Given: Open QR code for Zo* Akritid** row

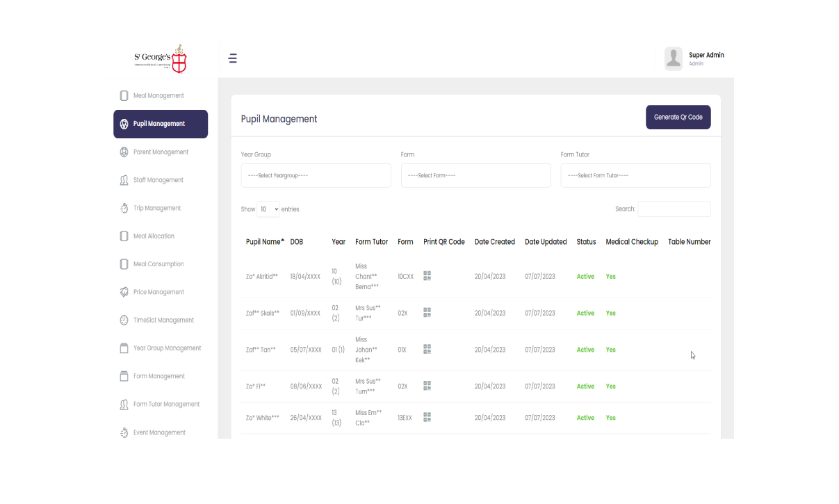Looking at the screenshot, I should tap(427, 276).
